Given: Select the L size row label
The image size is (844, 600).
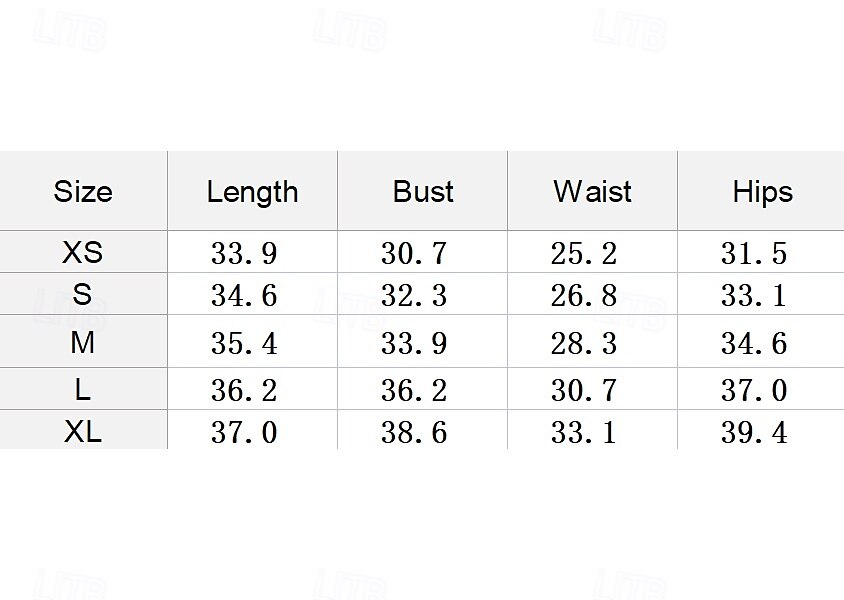Looking at the screenshot, I should (x=82, y=389).
